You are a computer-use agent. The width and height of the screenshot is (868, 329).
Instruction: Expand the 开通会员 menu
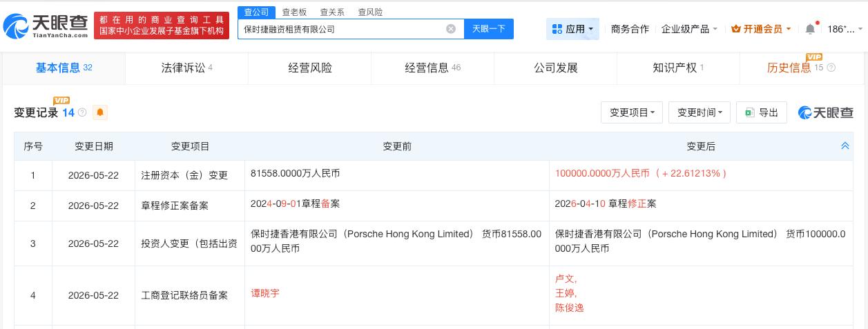(x=762, y=29)
